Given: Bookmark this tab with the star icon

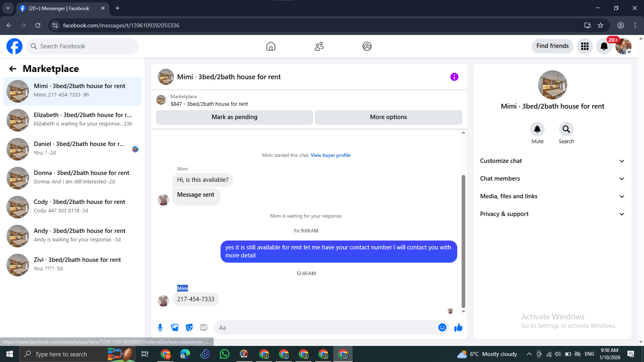Looking at the screenshot, I should 601,25.
